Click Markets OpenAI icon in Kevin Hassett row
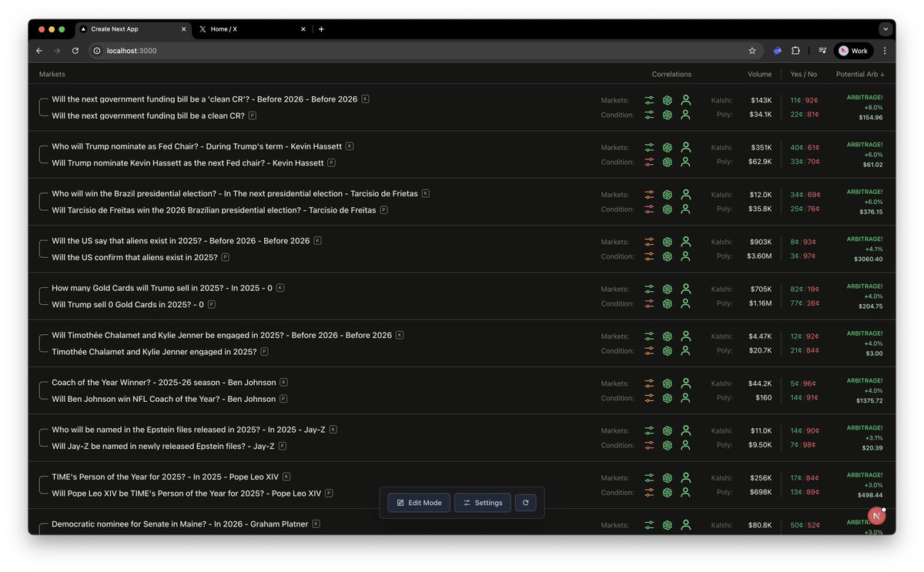 click(x=668, y=147)
